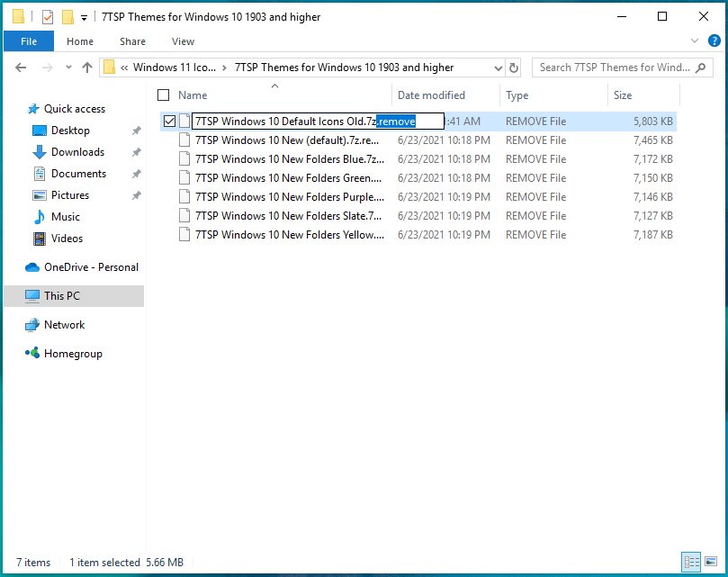Open the Customize Quick Access Toolbar dropdown
This screenshot has width=728, height=577.
tap(84, 17)
